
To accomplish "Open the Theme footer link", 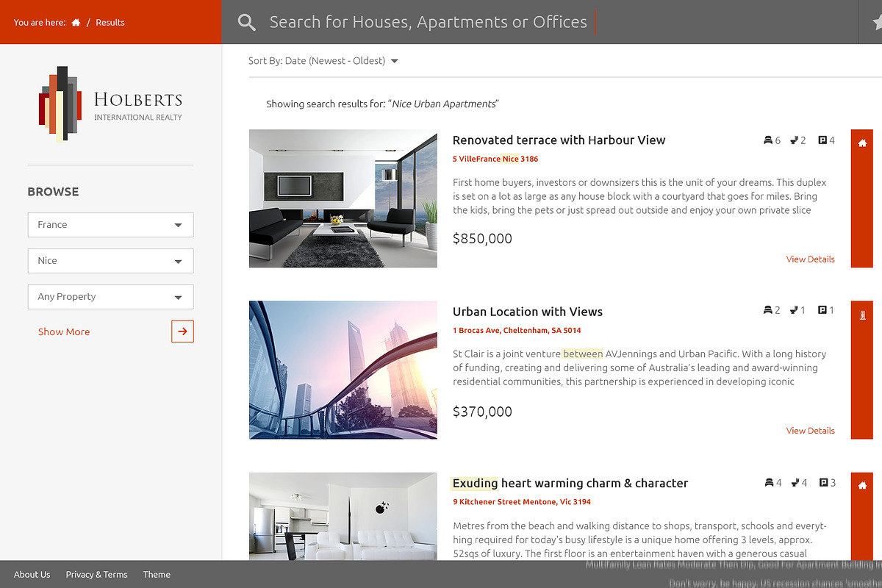I will click(x=157, y=575).
